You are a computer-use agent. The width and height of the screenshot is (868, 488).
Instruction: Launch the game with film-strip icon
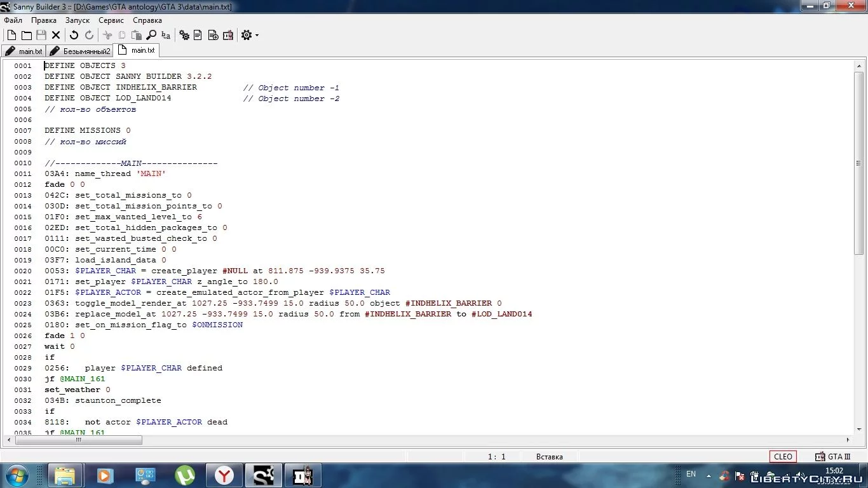[227, 36]
